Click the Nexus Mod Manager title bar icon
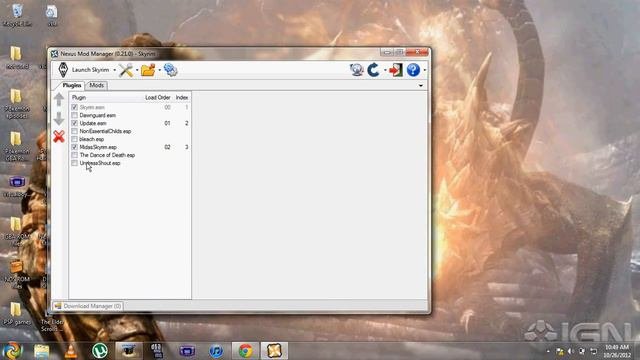This screenshot has height=360, width=640. pos(55,53)
